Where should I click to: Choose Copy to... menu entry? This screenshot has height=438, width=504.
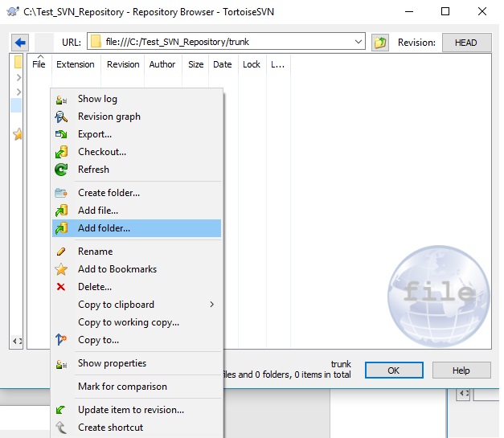tap(137, 340)
